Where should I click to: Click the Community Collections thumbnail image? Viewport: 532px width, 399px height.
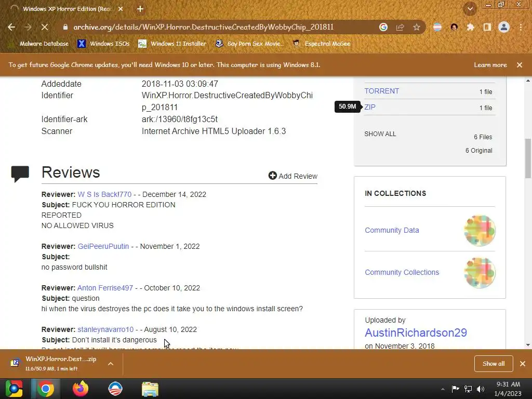click(x=480, y=273)
